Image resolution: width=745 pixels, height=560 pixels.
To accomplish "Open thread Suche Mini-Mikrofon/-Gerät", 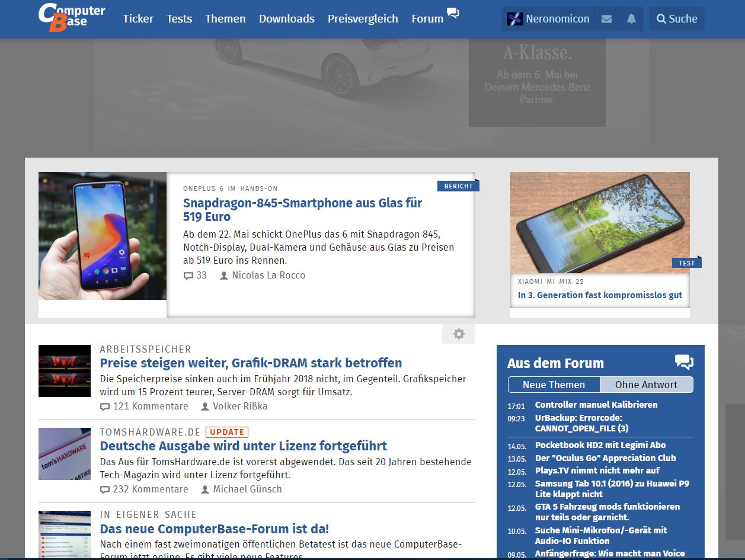I will (x=601, y=536).
